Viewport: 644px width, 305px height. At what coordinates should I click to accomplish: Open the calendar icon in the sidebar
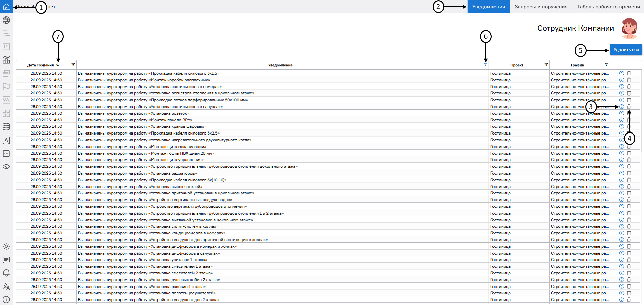[6, 153]
